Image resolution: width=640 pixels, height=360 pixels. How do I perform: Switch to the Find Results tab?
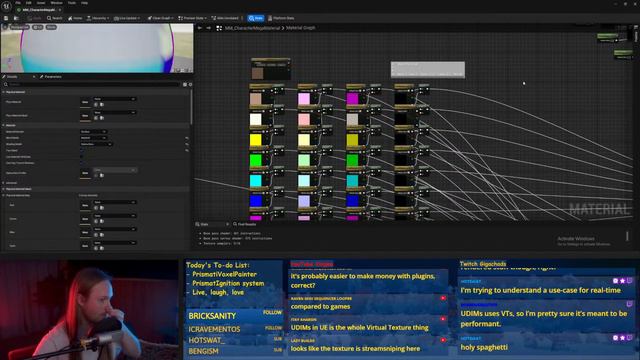tap(245, 224)
